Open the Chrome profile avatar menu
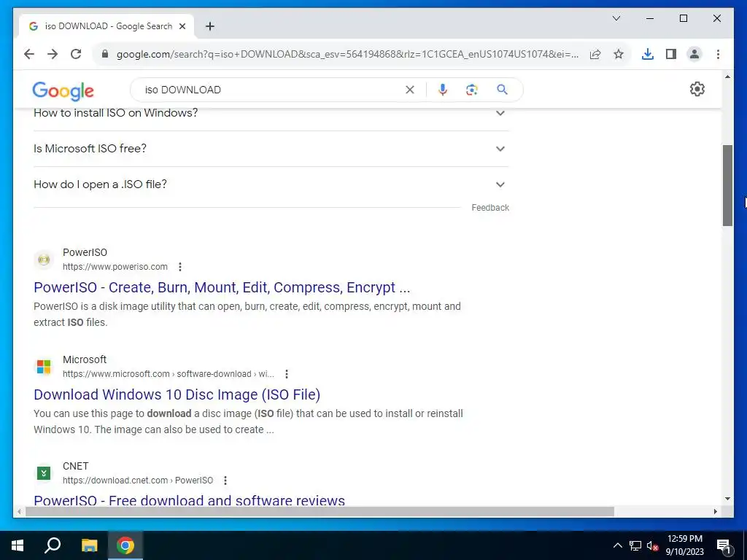 pyautogui.click(x=694, y=54)
